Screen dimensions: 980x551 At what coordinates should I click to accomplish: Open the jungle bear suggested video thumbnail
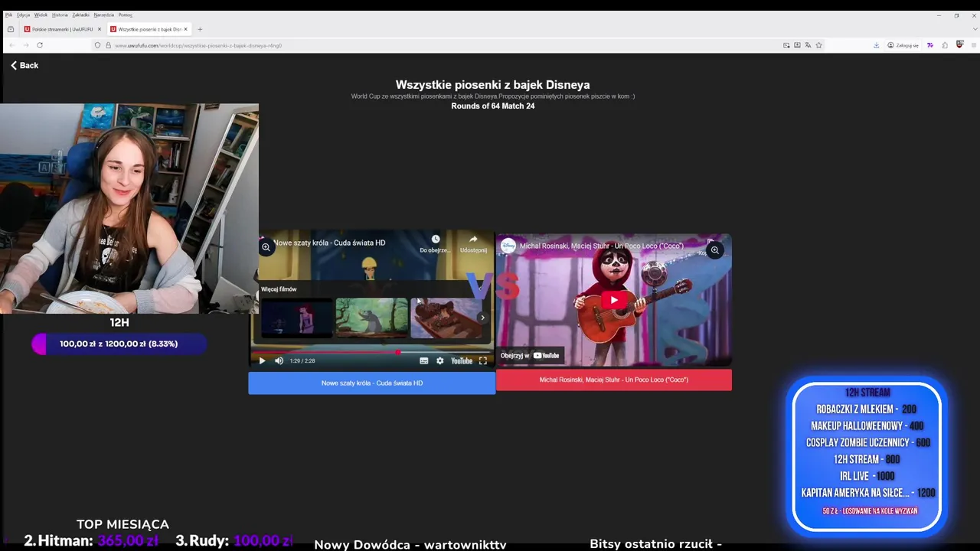[371, 318]
